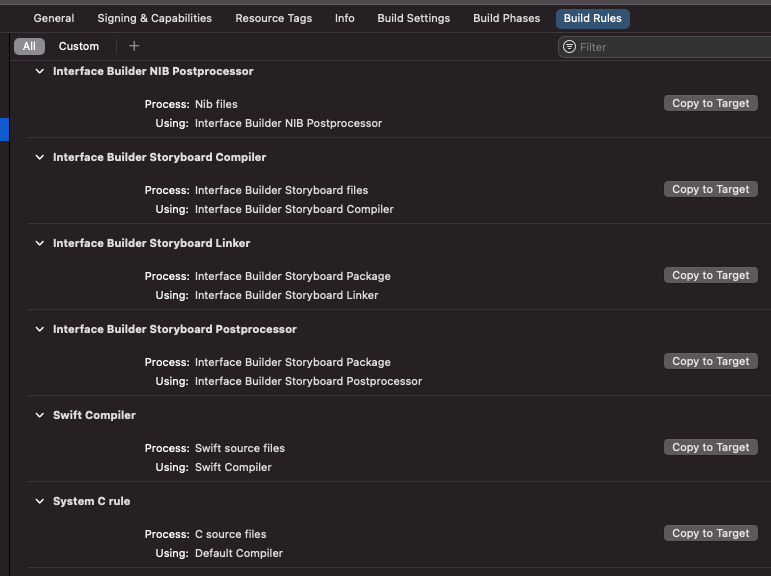Screen dimensions: 771x576
Task: Copy System C rule to target
Action: (711, 534)
